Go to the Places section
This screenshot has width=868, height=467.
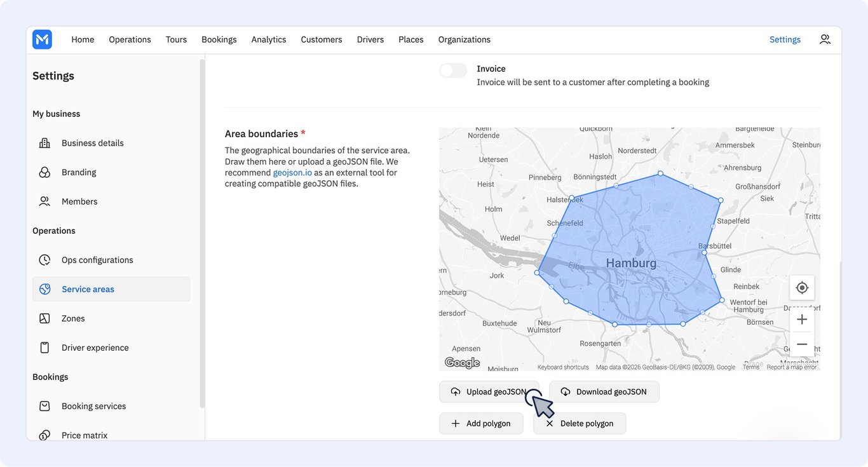pos(411,39)
